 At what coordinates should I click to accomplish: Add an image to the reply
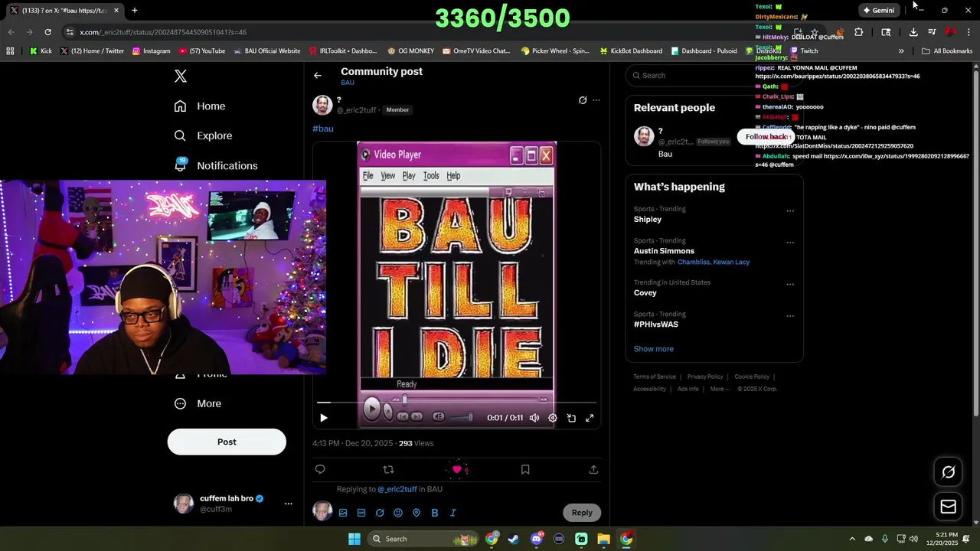coord(343,513)
